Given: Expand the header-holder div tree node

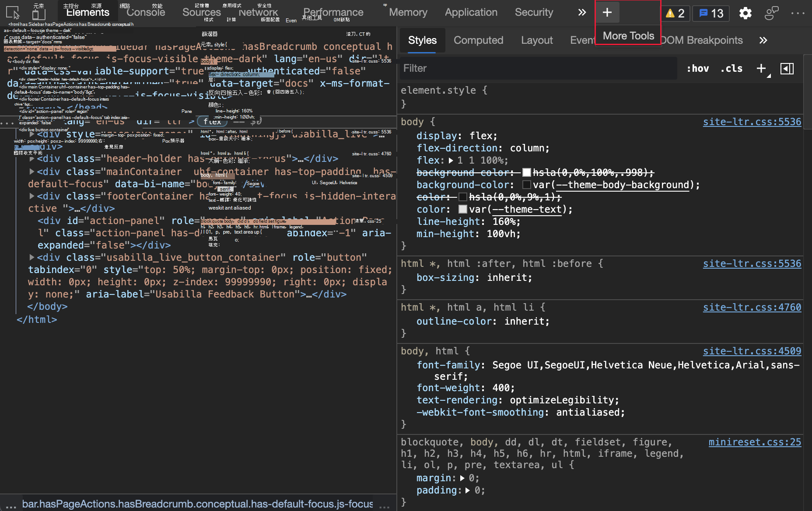Looking at the screenshot, I should pyautogui.click(x=31, y=158).
